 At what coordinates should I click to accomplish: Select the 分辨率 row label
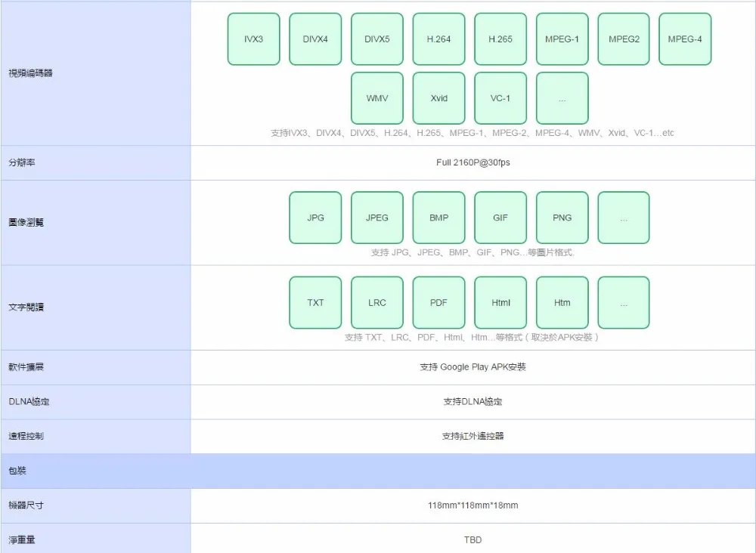[22, 163]
